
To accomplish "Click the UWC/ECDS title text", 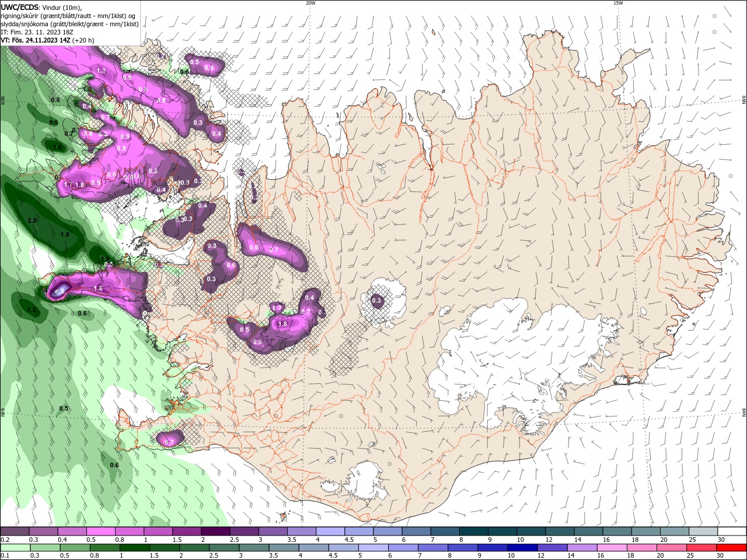I will 20,7.
